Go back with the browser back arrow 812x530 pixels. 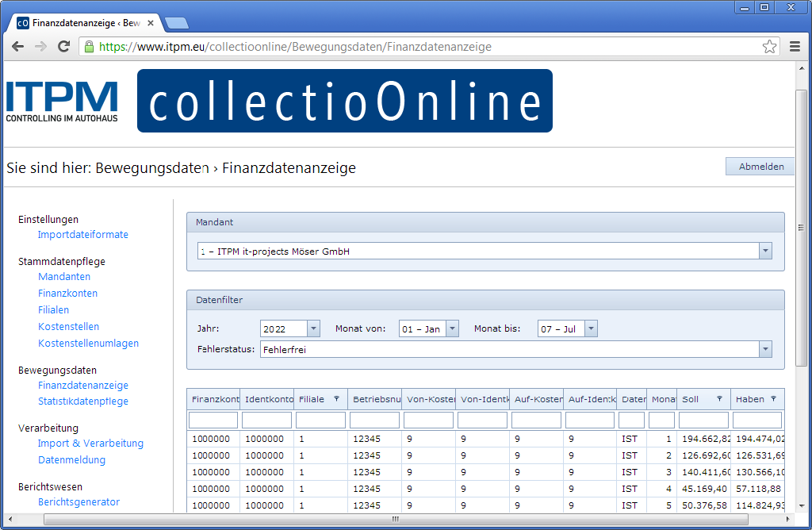point(17,47)
